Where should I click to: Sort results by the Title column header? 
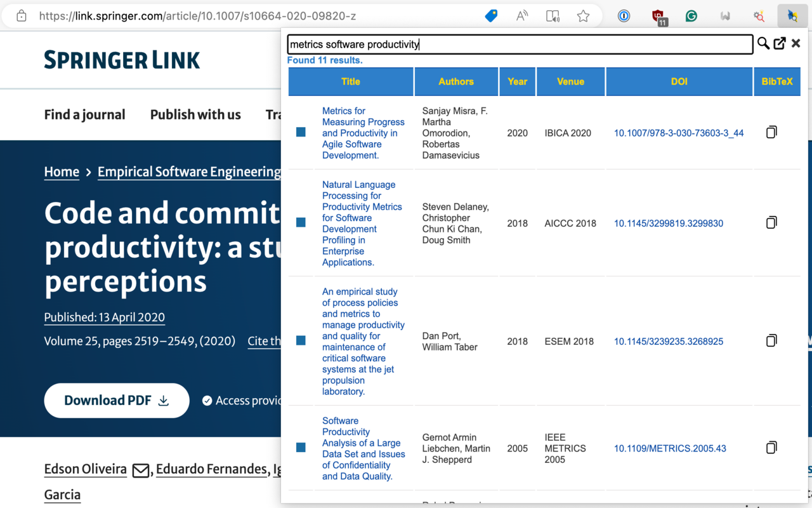pyautogui.click(x=351, y=81)
